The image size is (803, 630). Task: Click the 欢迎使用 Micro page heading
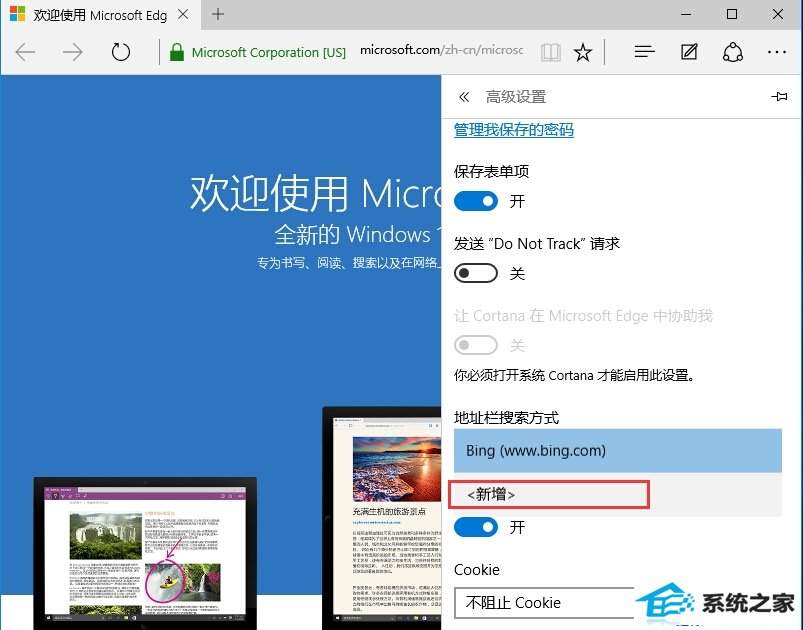click(x=315, y=193)
